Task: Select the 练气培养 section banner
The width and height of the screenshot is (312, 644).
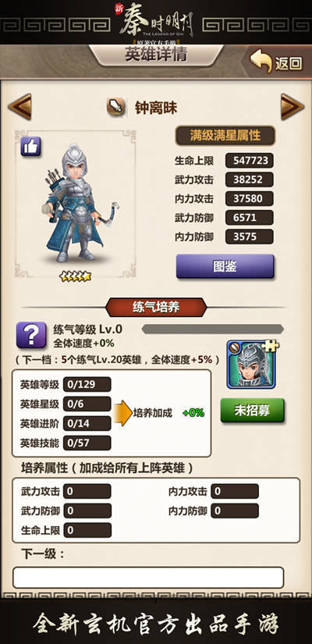Action: click(156, 308)
